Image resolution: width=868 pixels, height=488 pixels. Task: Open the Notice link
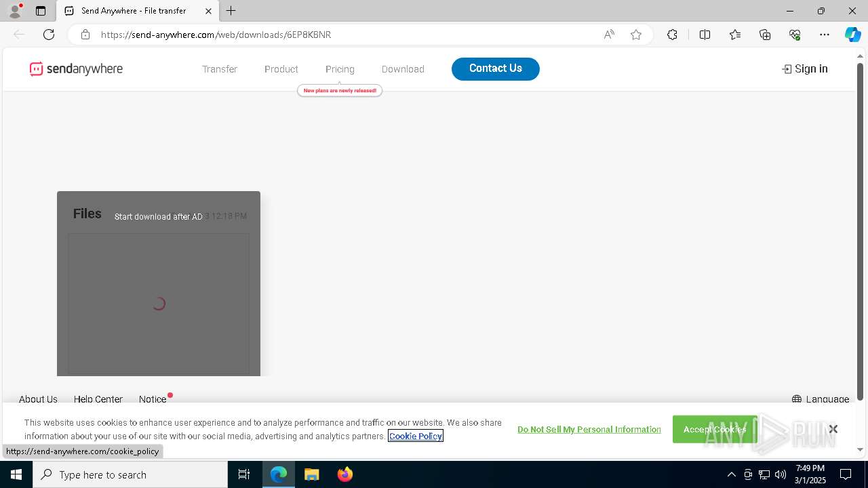[153, 399]
